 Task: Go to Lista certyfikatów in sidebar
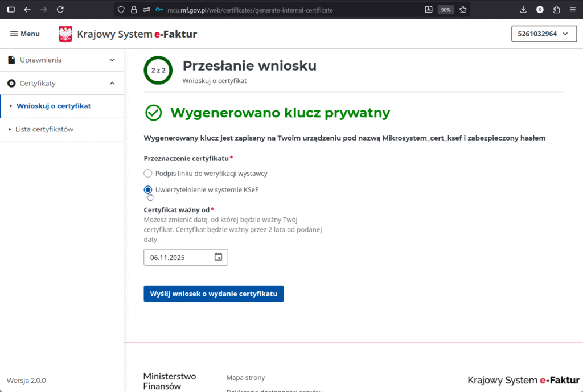pos(44,129)
